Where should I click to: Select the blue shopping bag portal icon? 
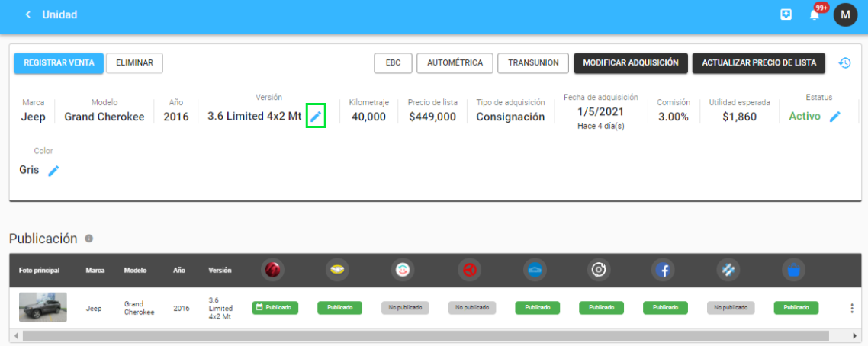pyautogui.click(x=794, y=270)
